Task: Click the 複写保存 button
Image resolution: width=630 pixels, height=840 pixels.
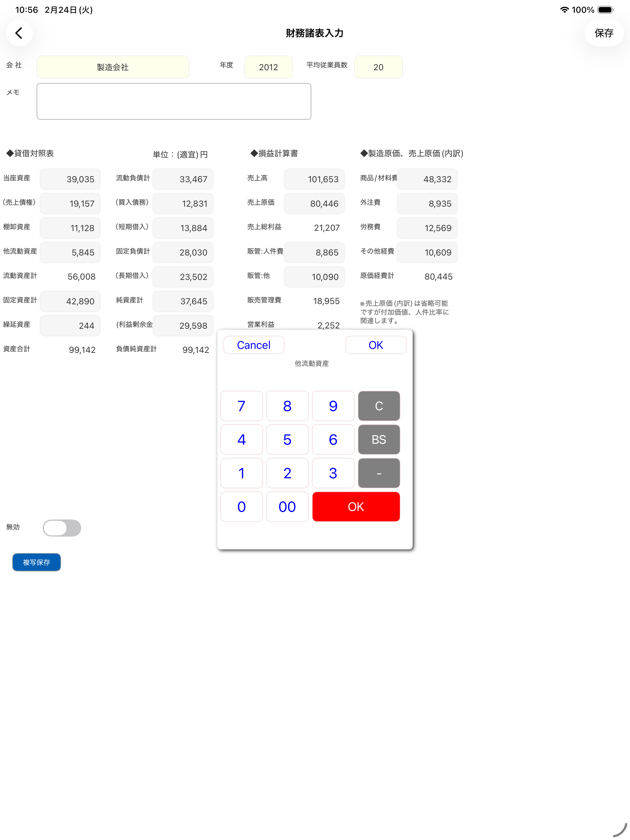Action: [x=36, y=562]
